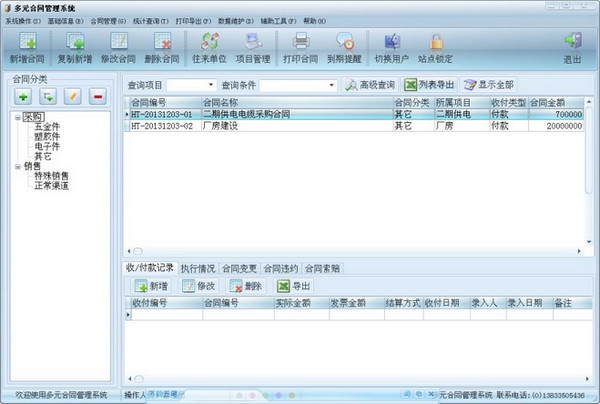
Task: Open the 合同管理 menu
Action: pos(108,21)
